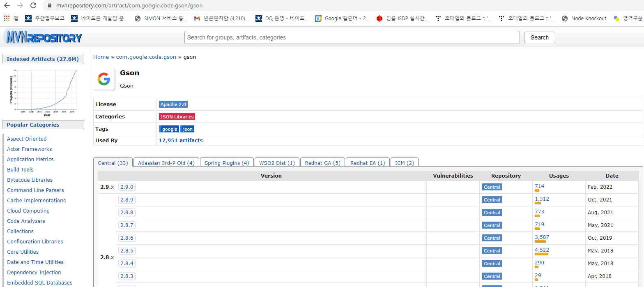644x287 pixels.
Task: Focus the search groups, artifacts field
Action: 352,37
